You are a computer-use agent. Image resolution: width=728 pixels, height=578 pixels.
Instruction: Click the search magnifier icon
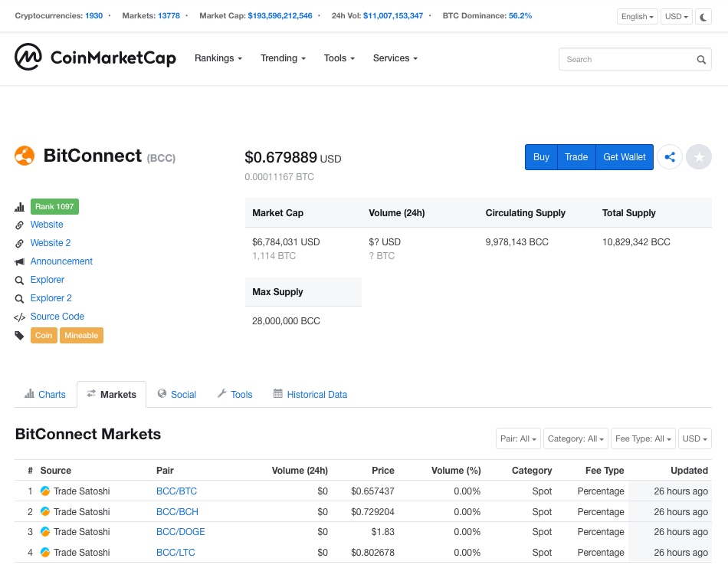coord(701,59)
